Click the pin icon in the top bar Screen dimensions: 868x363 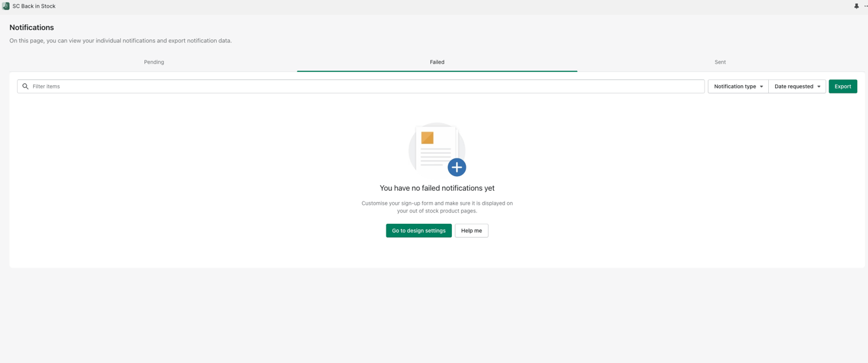(856, 6)
